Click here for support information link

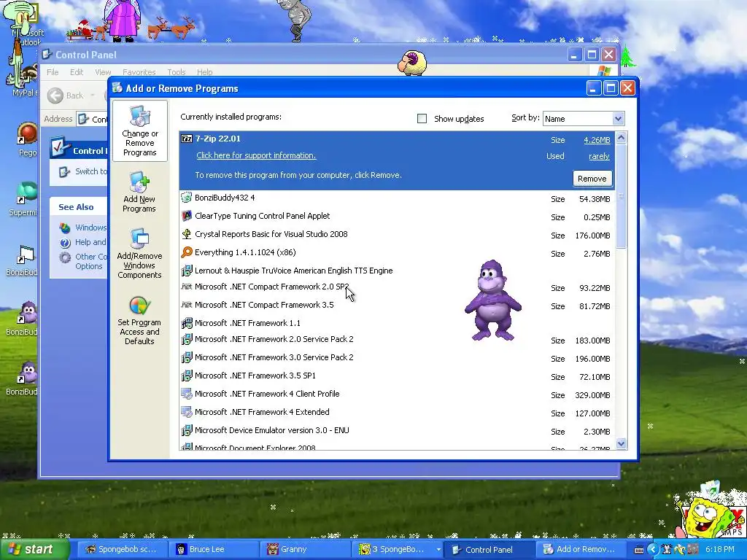pyautogui.click(x=256, y=155)
